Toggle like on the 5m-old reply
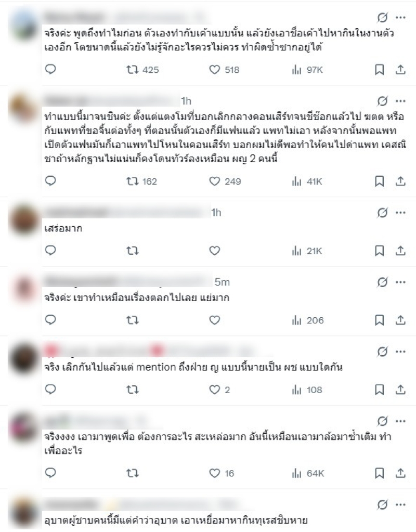Image resolution: width=416 pixels, height=532 pixels. [x=214, y=320]
